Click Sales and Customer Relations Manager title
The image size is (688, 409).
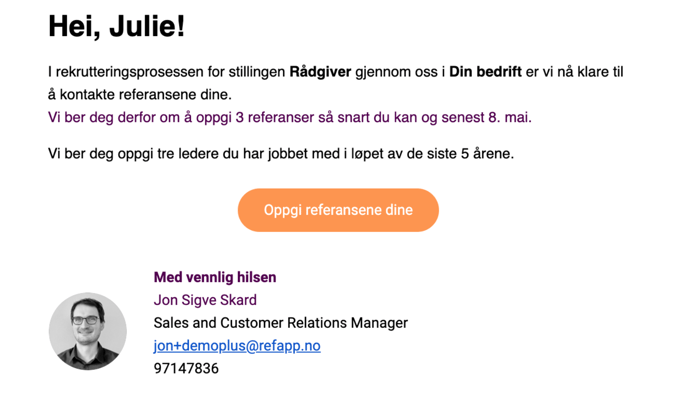[x=281, y=323]
